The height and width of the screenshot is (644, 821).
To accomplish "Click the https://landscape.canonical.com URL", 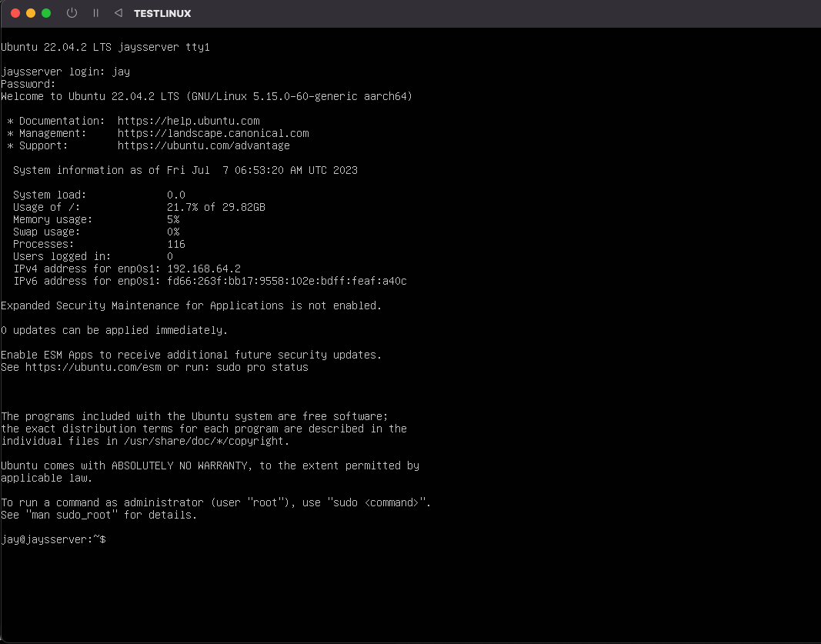I will click(213, 134).
